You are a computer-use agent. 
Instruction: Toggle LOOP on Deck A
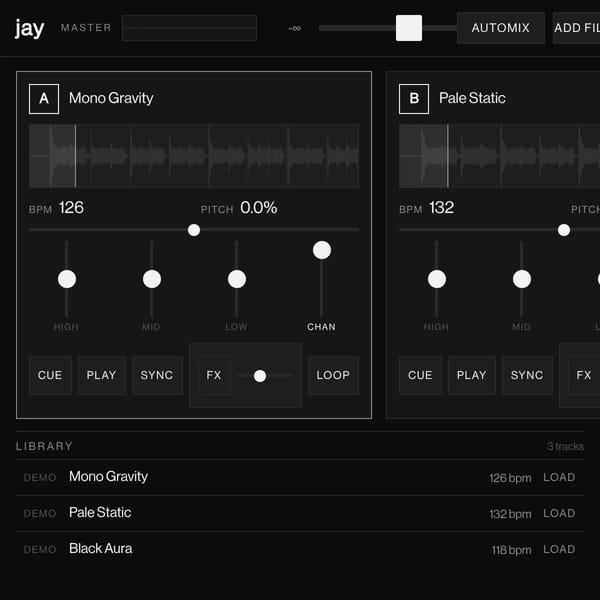[333, 375]
